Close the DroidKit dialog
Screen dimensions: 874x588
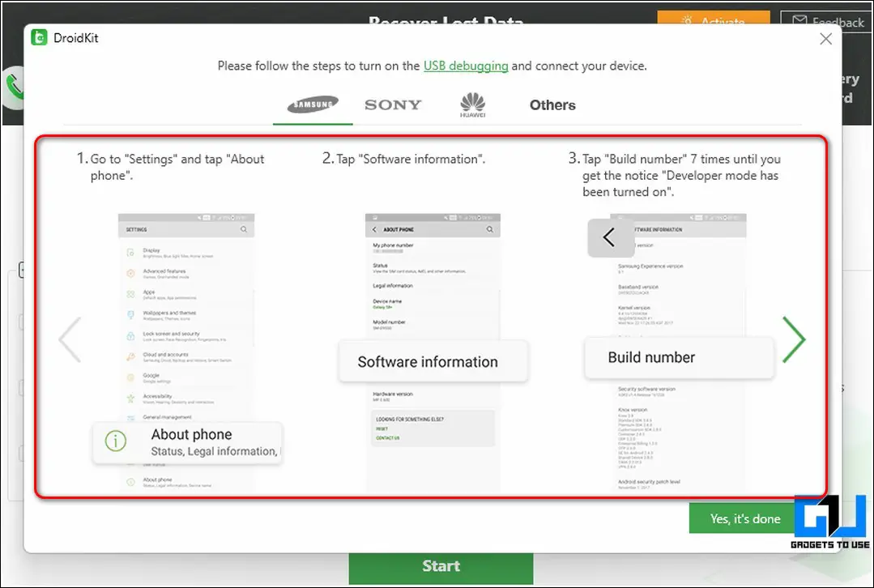pos(826,38)
